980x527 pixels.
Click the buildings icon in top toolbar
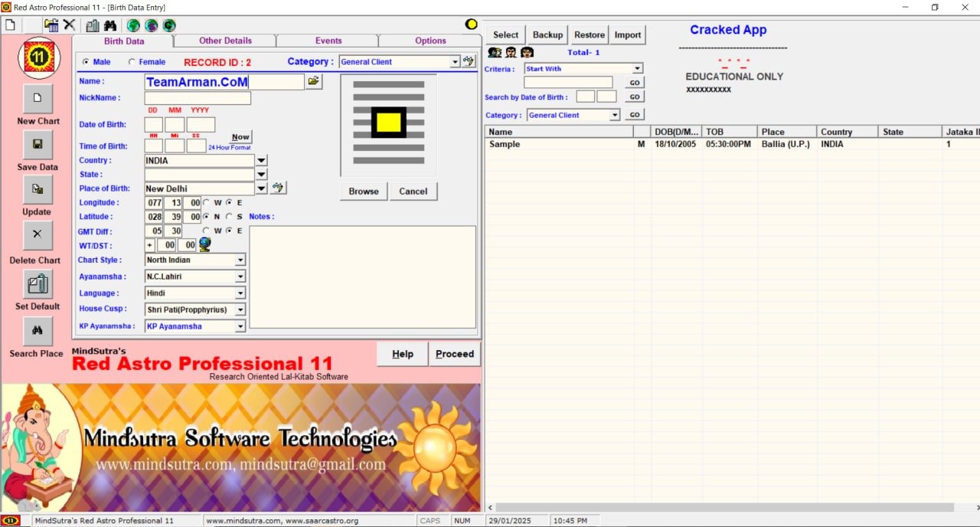(93, 25)
